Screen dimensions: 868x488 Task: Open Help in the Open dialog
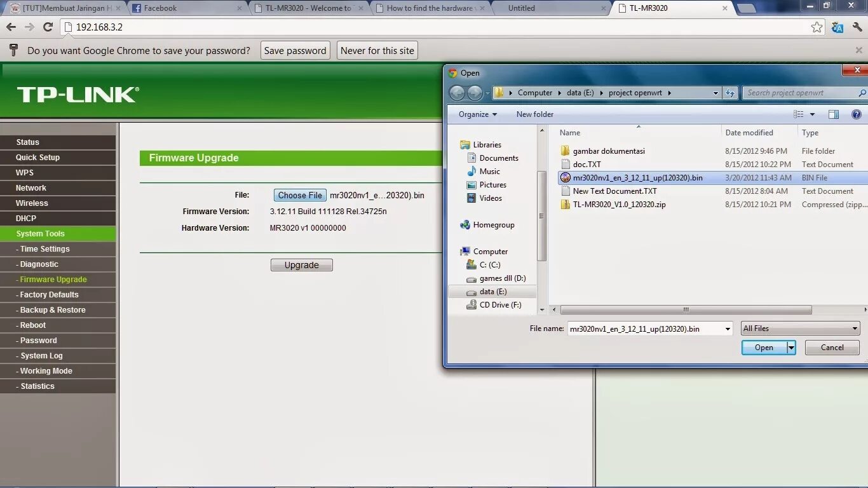(x=856, y=114)
